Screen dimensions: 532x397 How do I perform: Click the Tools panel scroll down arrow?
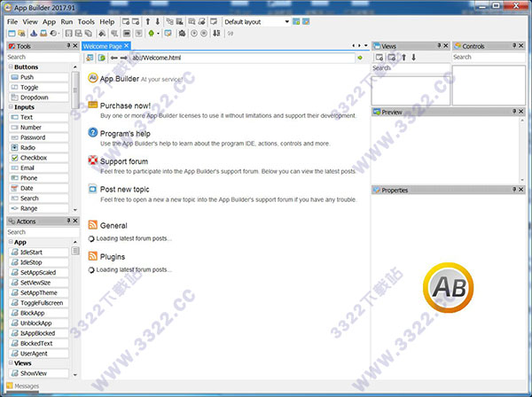[x=75, y=210]
